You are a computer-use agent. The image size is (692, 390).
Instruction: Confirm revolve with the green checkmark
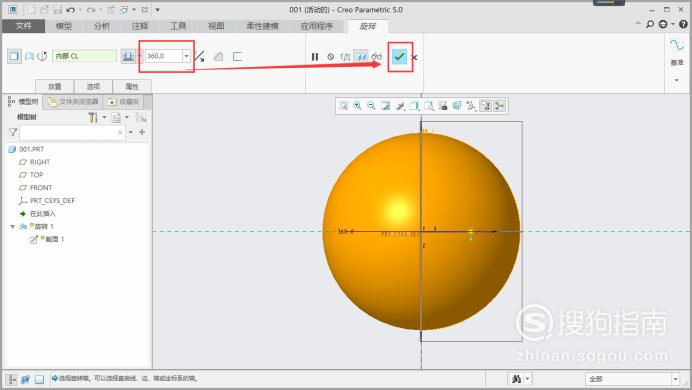click(x=399, y=56)
